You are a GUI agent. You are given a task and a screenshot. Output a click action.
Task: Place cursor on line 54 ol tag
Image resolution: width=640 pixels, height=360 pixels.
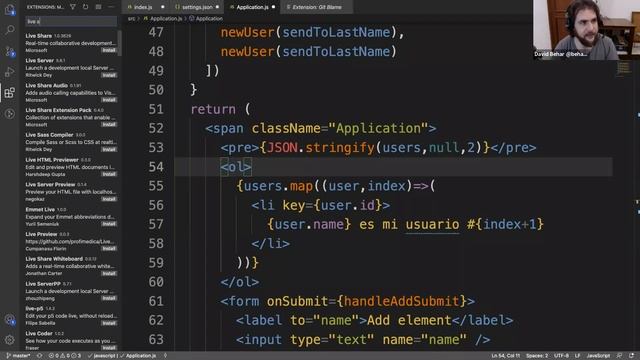click(x=236, y=167)
